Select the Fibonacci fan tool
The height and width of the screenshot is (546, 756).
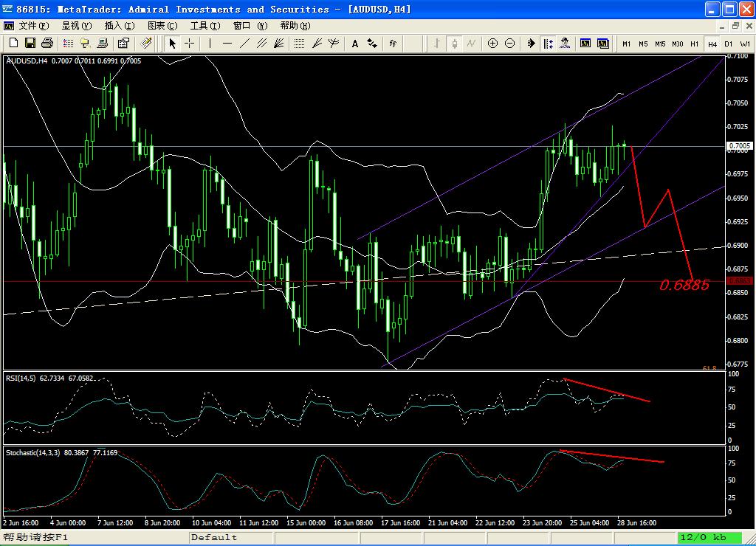[x=317, y=44]
